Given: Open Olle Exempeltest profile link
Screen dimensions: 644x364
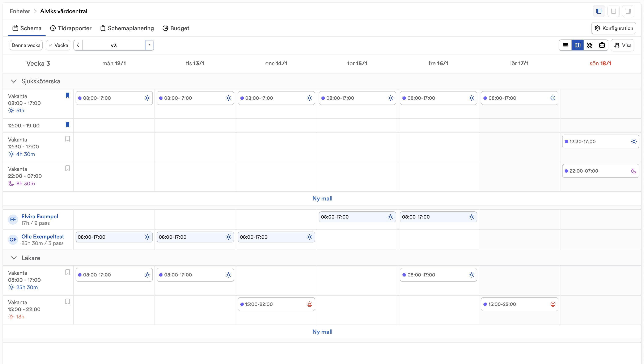Looking at the screenshot, I should [43, 237].
